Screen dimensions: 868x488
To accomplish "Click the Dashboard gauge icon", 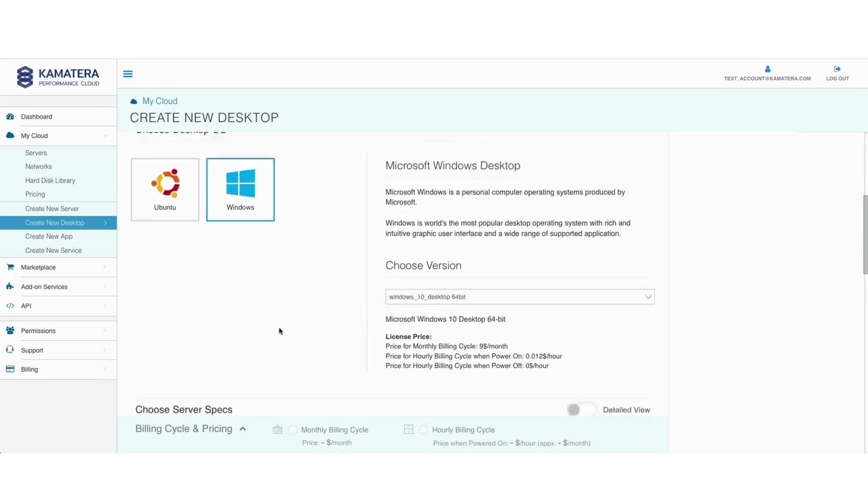I will point(10,117).
